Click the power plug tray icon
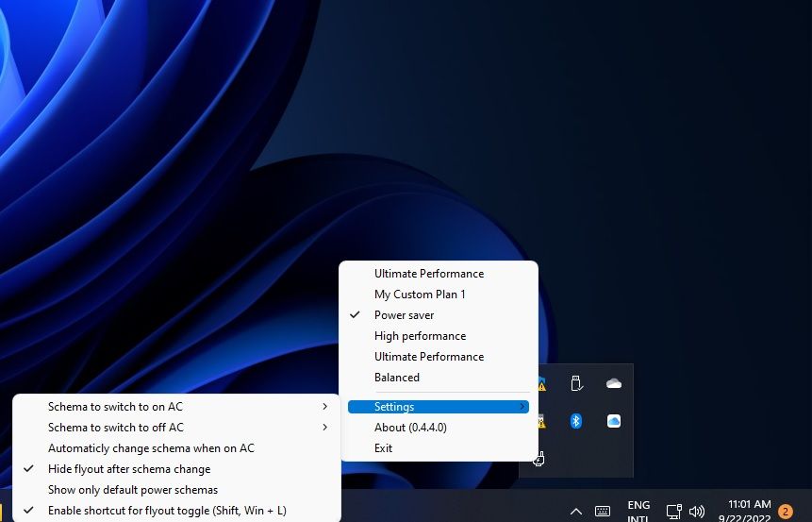The image size is (812, 522). point(539,459)
